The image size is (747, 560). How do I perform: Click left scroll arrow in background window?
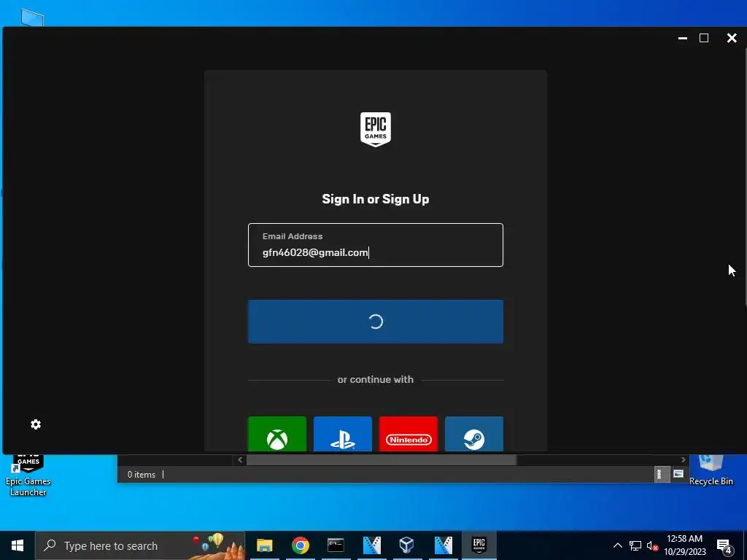click(x=240, y=459)
